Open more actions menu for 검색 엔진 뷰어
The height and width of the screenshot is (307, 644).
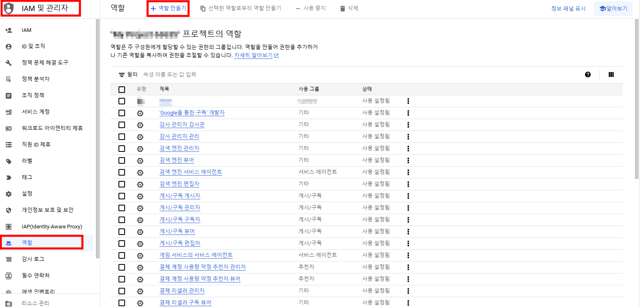click(408, 160)
